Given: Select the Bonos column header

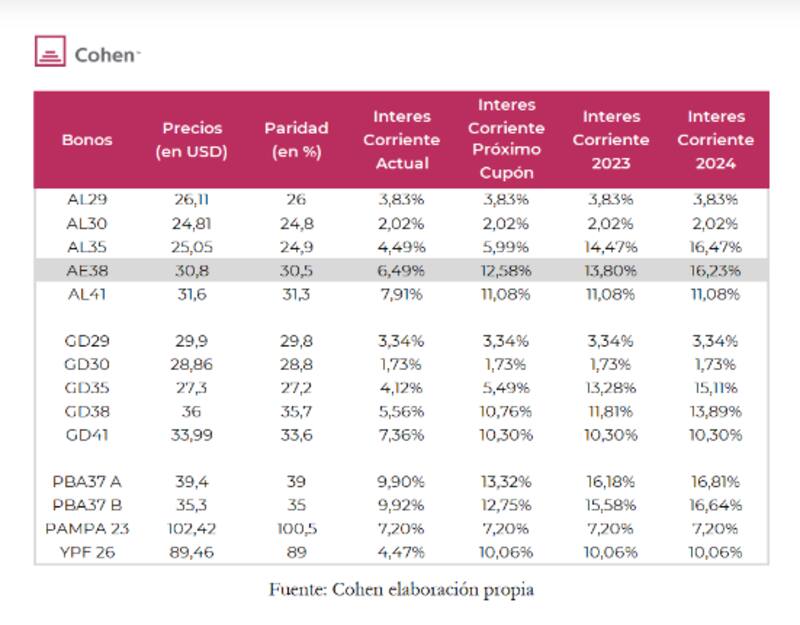Looking at the screenshot, I should [87, 140].
